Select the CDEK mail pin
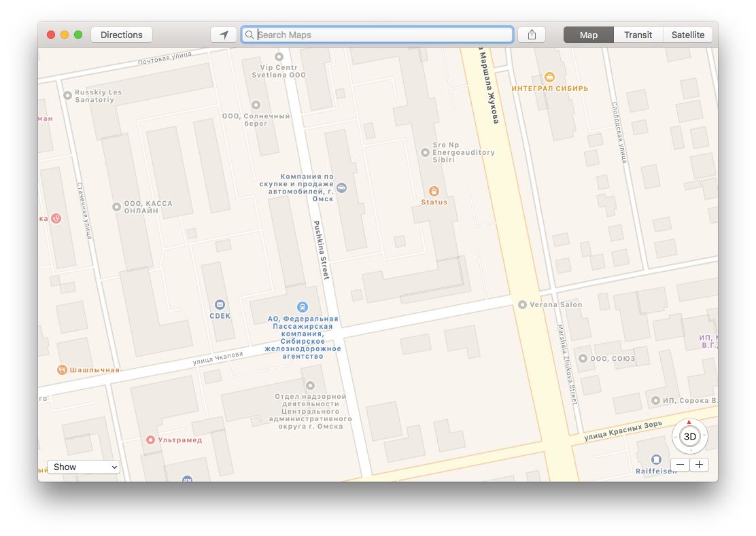Image resolution: width=756 pixels, height=536 pixels. coord(220,304)
